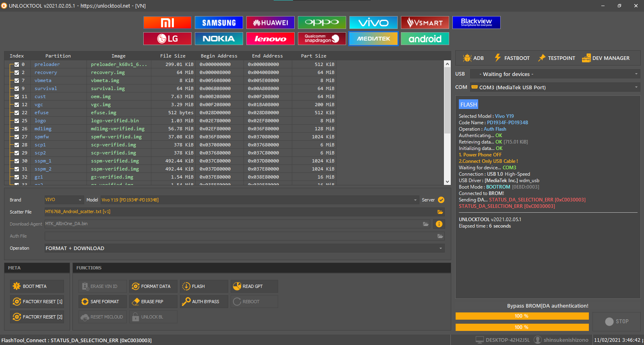Open the Vsmart brand tile
Viewport: 644px width, 345px height.
[425, 23]
